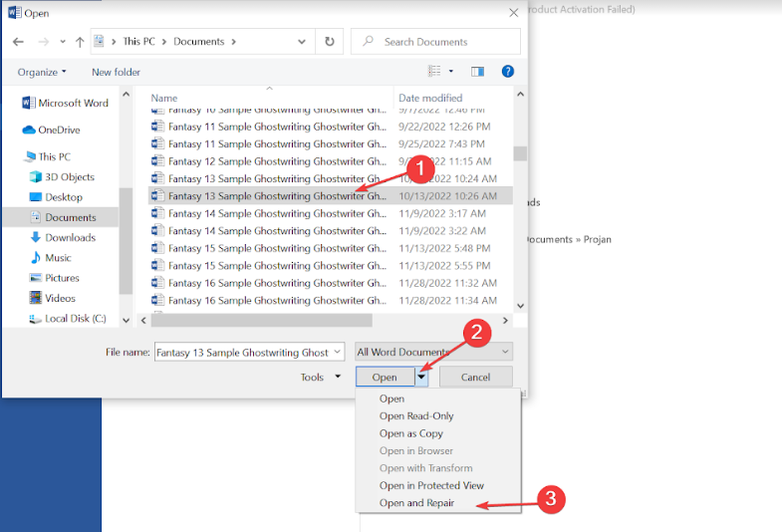Select Fantasy 13 file modified 10:26 AM

(330, 196)
